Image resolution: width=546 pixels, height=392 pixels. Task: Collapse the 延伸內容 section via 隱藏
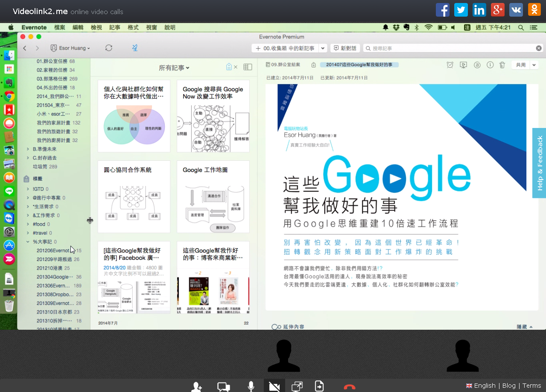point(525,327)
